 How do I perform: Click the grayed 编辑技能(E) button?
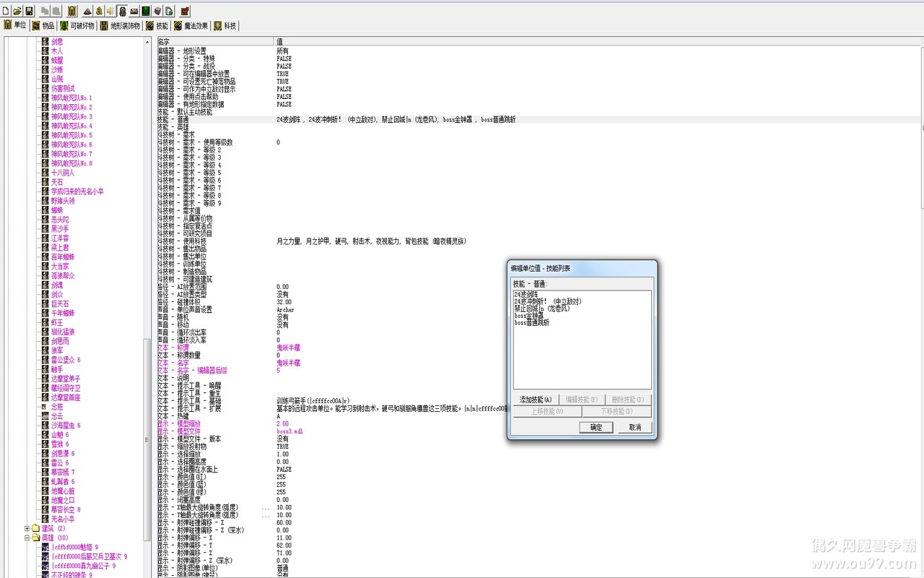tap(582, 400)
